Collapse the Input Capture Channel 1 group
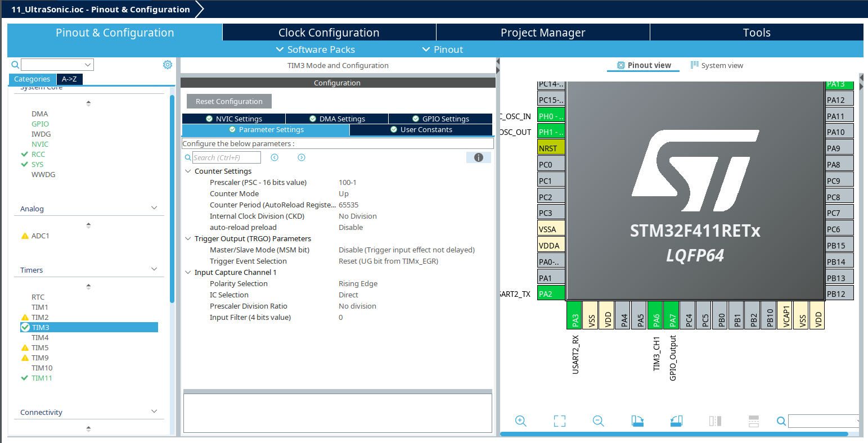The width and height of the screenshot is (868, 443). click(188, 272)
